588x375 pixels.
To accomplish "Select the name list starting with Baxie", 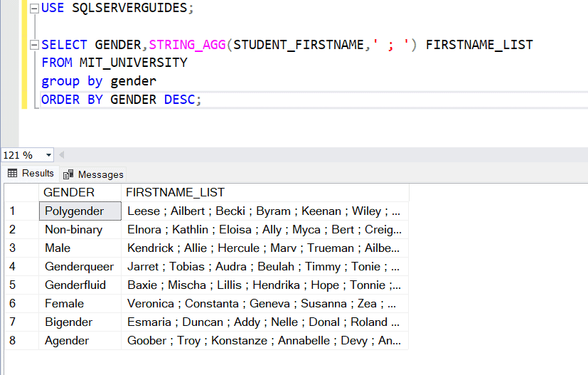I will click(x=264, y=285).
